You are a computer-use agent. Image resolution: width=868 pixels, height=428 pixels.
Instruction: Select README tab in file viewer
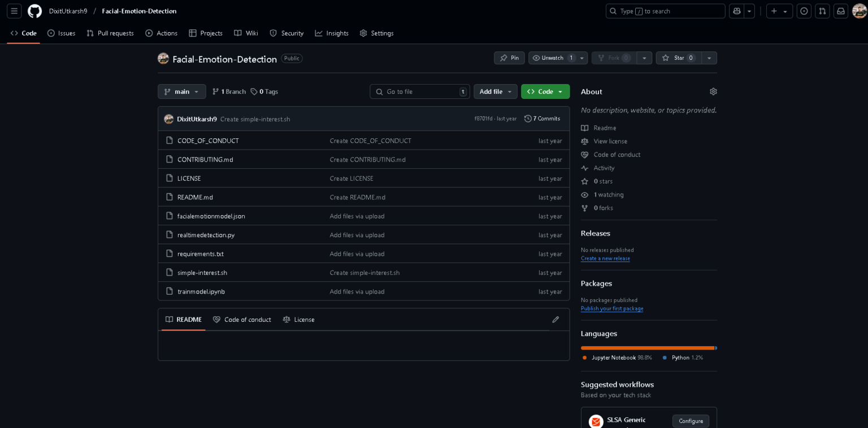click(x=184, y=320)
